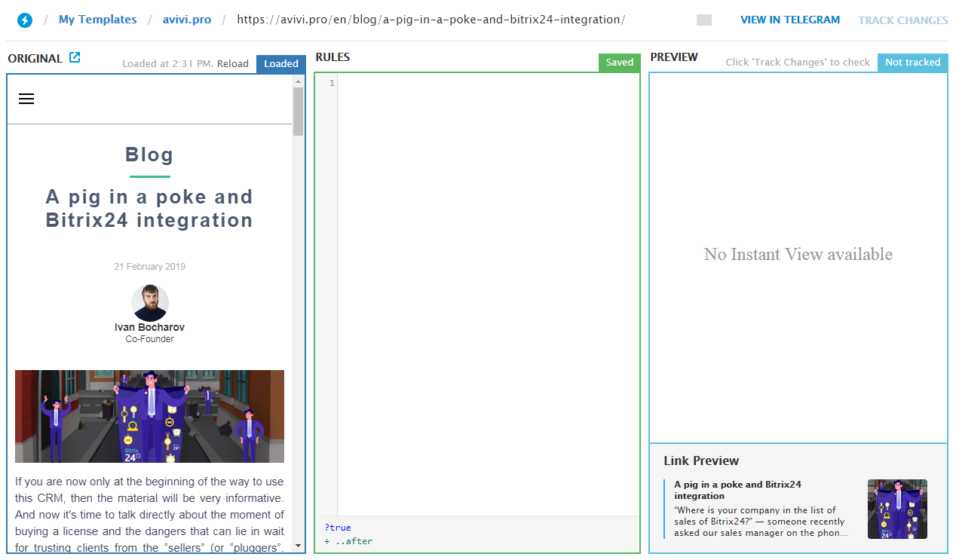Click the page URL in the breadcrumb

[431, 20]
